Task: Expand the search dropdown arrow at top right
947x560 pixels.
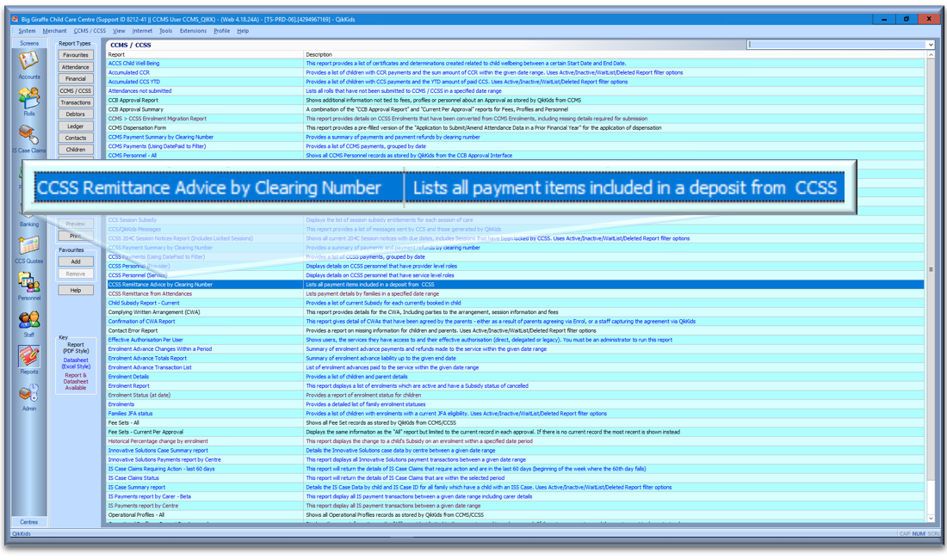Action: click(930, 45)
